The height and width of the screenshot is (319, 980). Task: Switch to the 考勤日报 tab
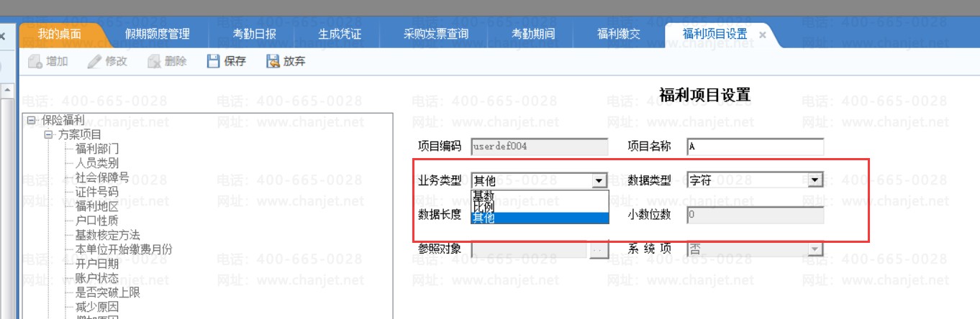coord(254,34)
